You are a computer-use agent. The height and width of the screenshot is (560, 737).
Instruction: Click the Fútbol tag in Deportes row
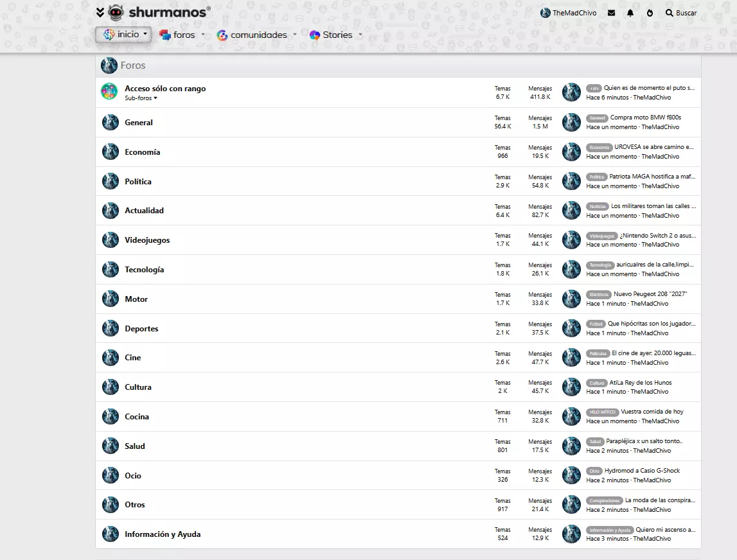point(596,324)
